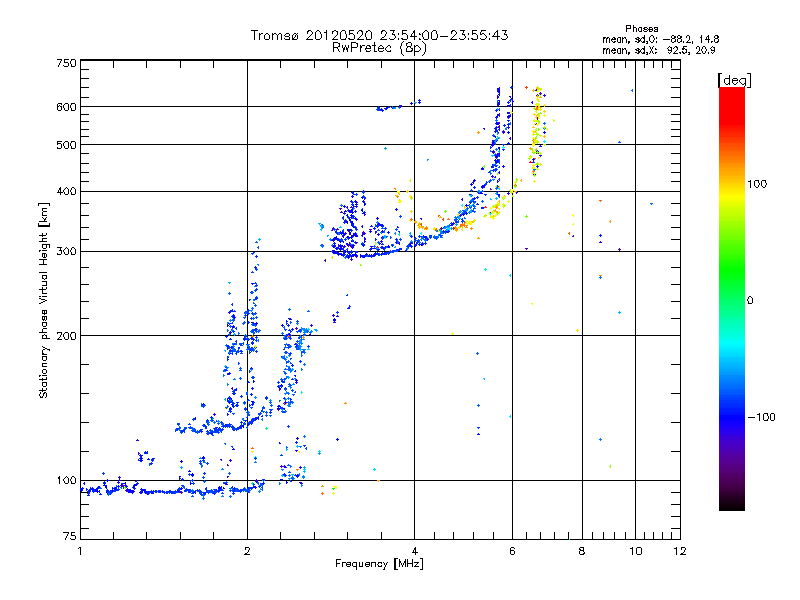Click the x-axis label 'Frequency [MHz]'
Image resolution: width=800 pixels, height=600 pixels.
click(x=379, y=564)
